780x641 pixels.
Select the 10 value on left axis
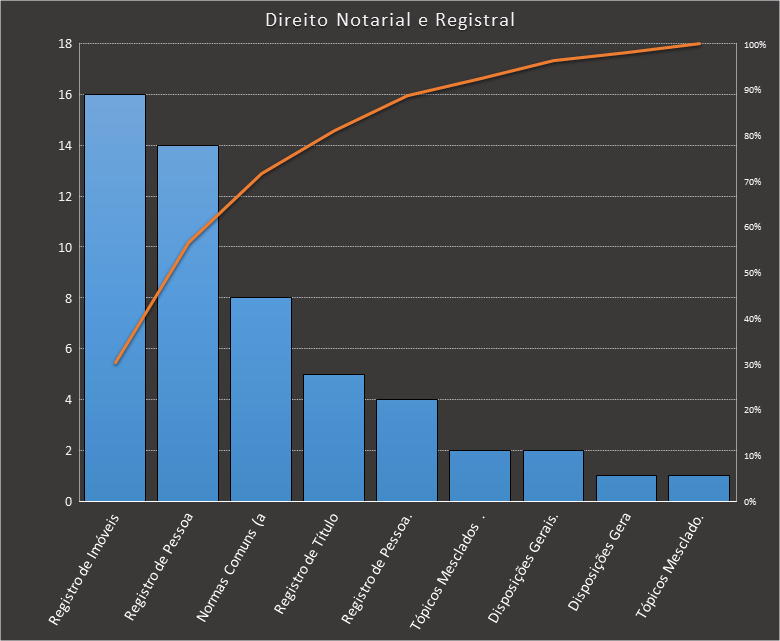tap(64, 247)
